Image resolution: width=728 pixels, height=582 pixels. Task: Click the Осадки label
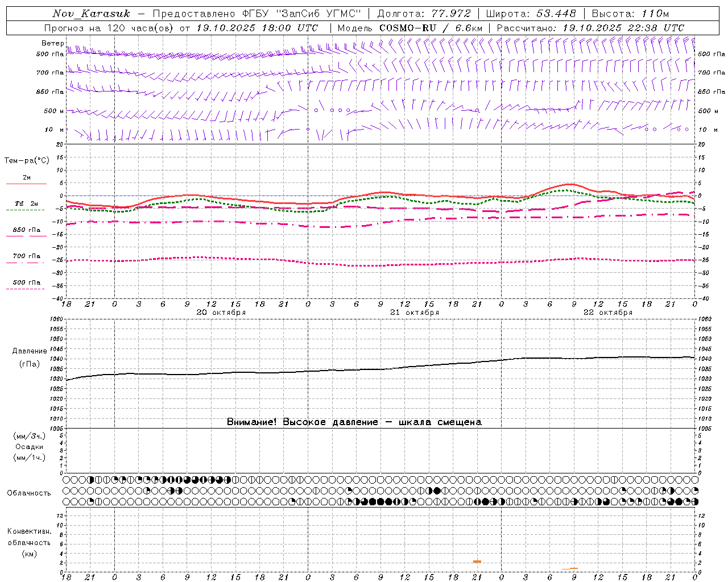(x=30, y=447)
